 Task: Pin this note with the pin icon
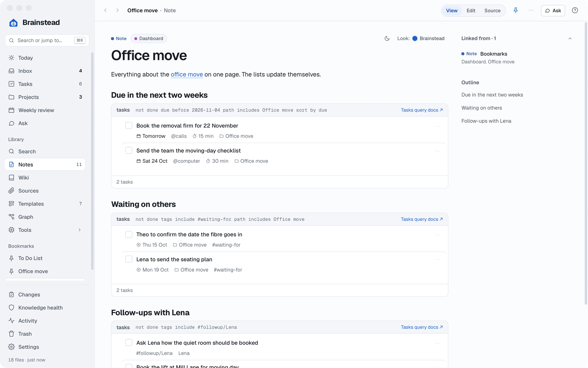(516, 10)
